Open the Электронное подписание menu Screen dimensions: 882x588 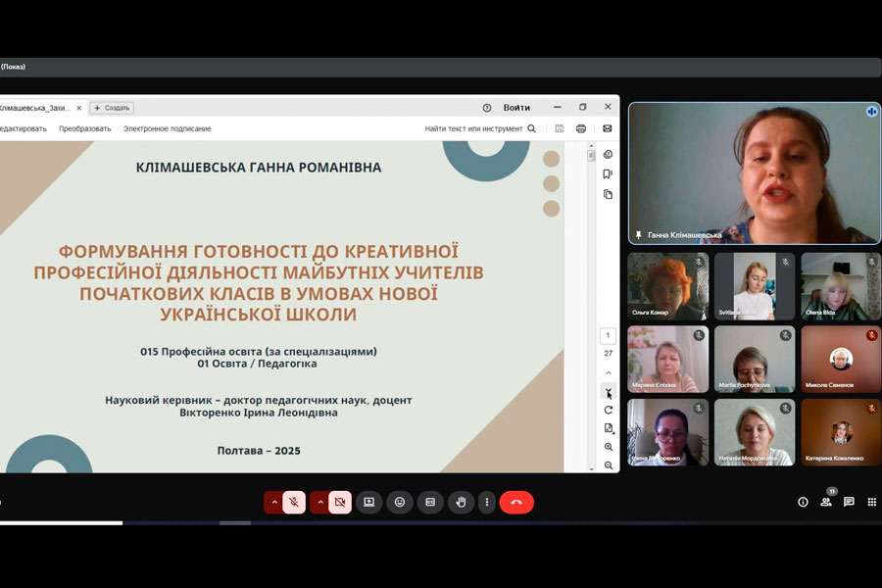coord(167,128)
